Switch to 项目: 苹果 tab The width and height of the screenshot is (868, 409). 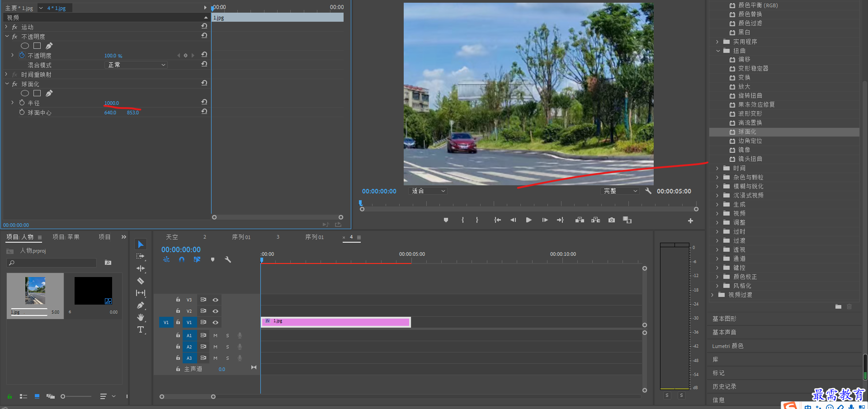(66, 237)
